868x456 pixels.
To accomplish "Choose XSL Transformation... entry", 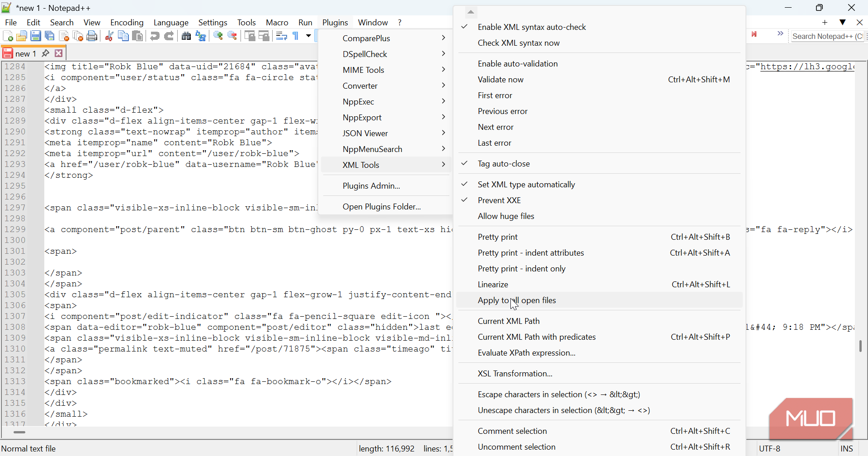I will [x=599, y=374].
